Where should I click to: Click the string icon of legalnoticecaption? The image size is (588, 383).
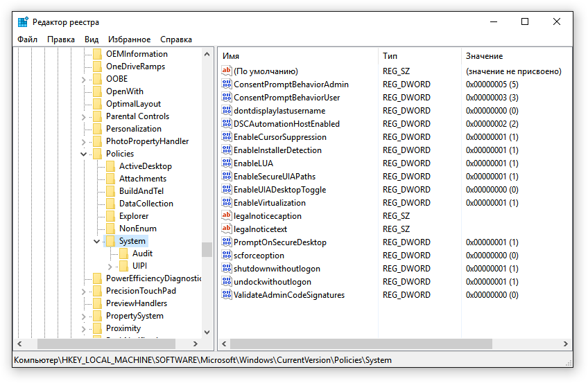coord(227,215)
